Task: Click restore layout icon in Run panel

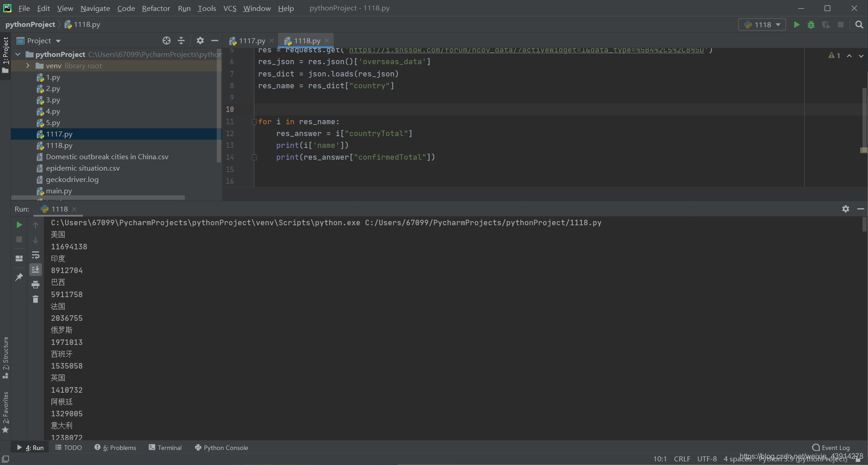Action: 19,258
